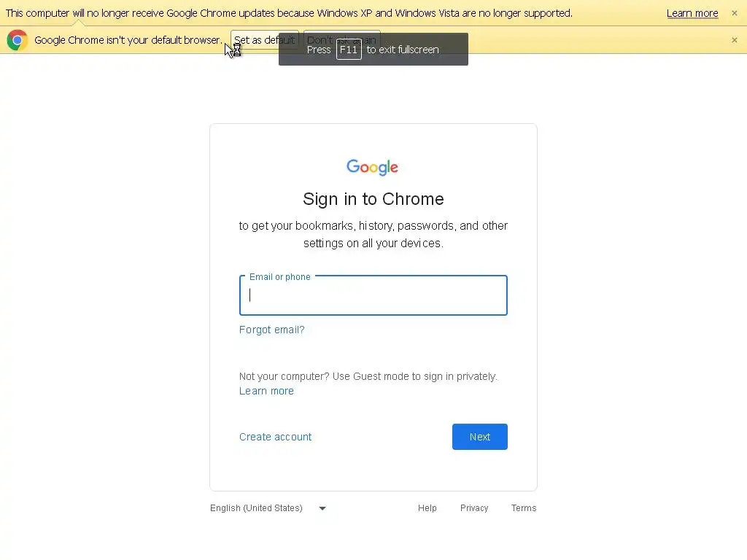The height and width of the screenshot is (560, 747).
Task: Focus the Email or phone field
Action: point(373,295)
